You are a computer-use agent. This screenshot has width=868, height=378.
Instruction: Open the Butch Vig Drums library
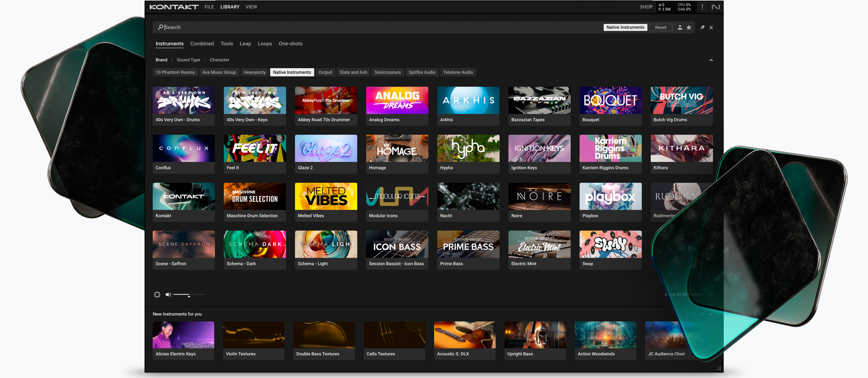pyautogui.click(x=681, y=106)
